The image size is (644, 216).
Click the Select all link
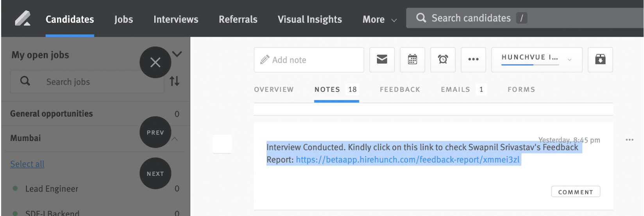27,164
